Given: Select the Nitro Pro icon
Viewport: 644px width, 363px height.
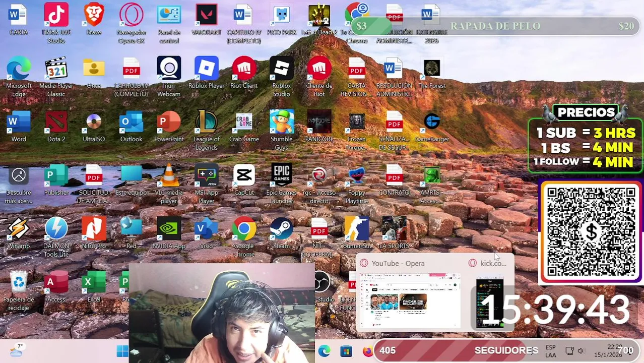Looking at the screenshot, I should (94, 234).
